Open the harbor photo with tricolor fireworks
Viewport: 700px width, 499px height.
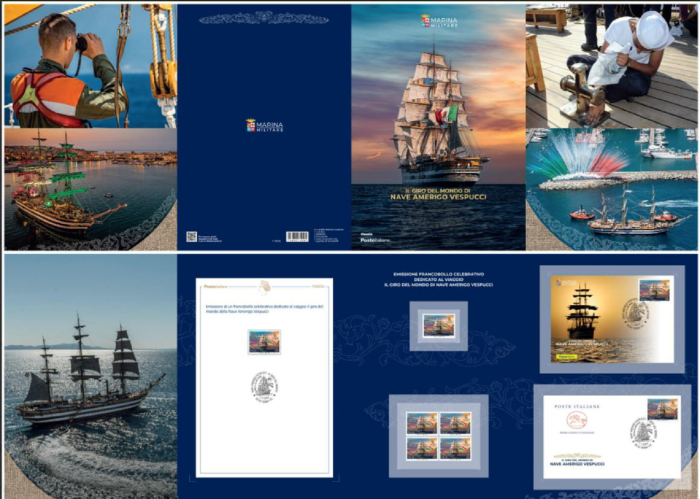611,189
